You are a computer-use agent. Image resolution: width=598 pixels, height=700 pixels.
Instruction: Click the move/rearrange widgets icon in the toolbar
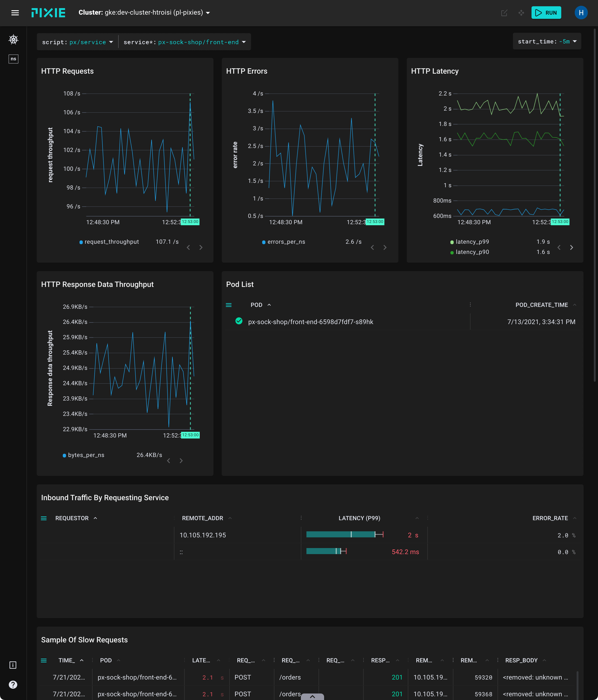click(521, 13)
